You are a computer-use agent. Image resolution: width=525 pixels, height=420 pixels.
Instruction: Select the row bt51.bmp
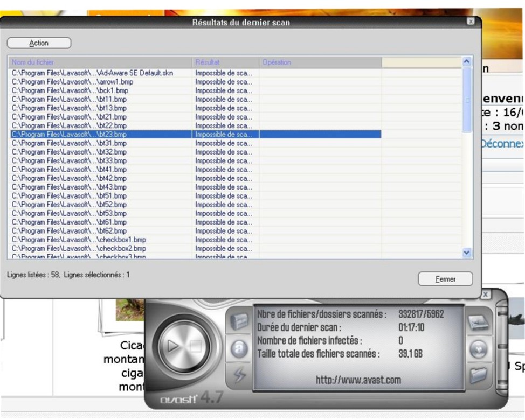(196, 196)
